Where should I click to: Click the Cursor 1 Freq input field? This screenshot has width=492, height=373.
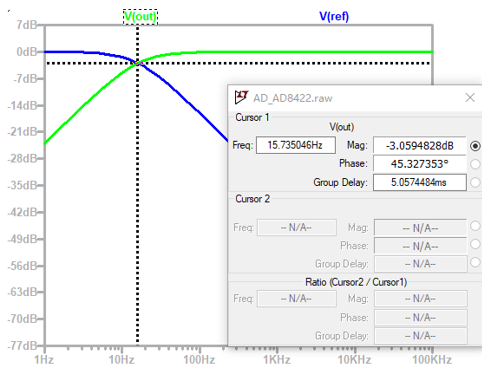296,145
